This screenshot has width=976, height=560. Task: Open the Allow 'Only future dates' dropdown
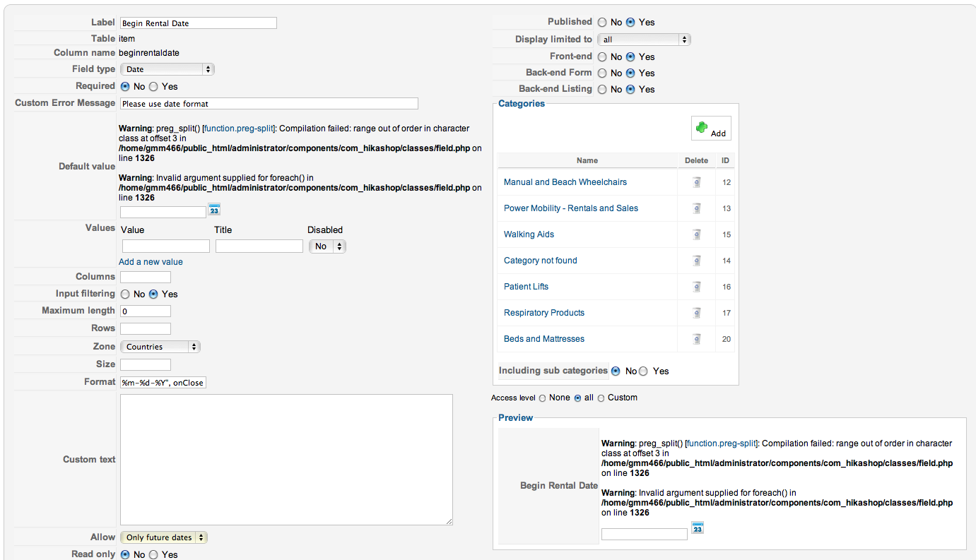[164, 537]
